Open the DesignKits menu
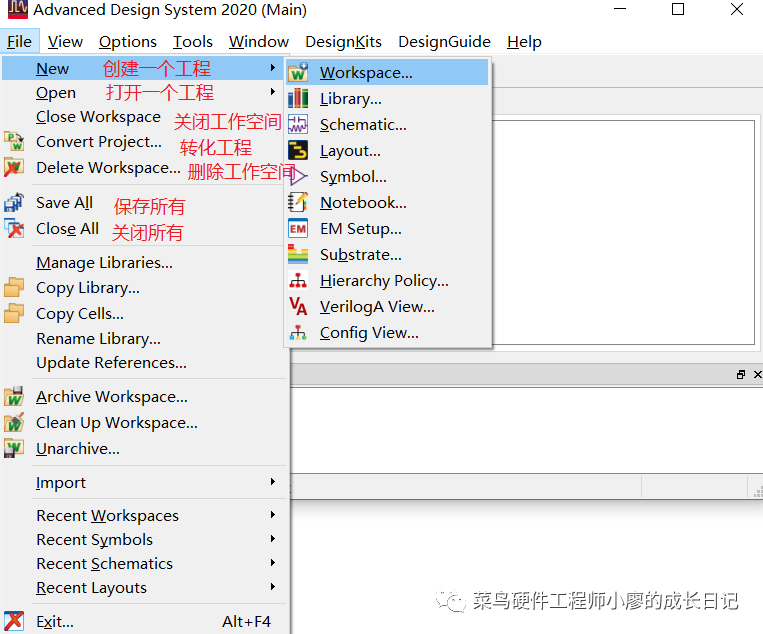This screenshot has height=634, width=763. 343,42
